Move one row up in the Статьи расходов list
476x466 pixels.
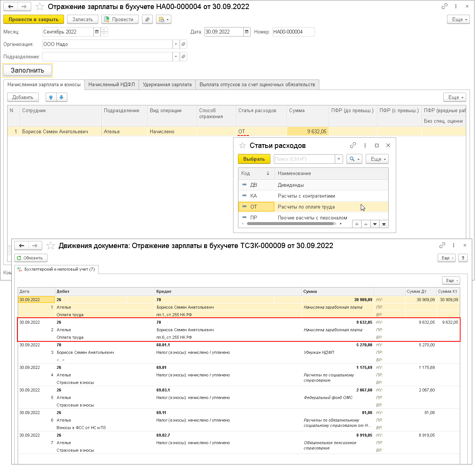(366, 224)
